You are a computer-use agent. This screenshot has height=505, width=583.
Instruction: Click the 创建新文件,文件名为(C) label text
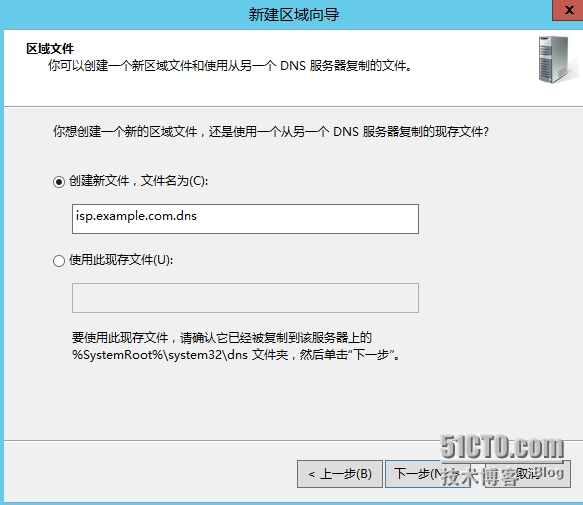138,181
